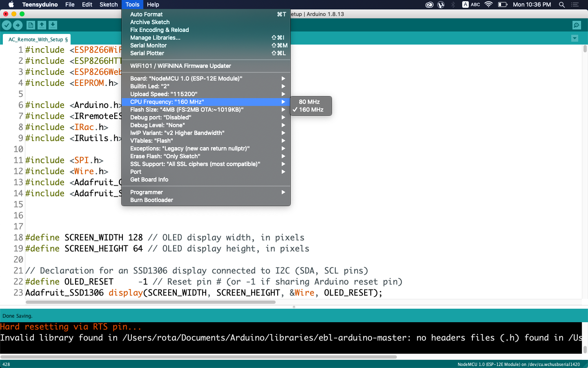Click the console horizontal scrollbar
The height and width of the screenshot is (368, 588).
198,357
